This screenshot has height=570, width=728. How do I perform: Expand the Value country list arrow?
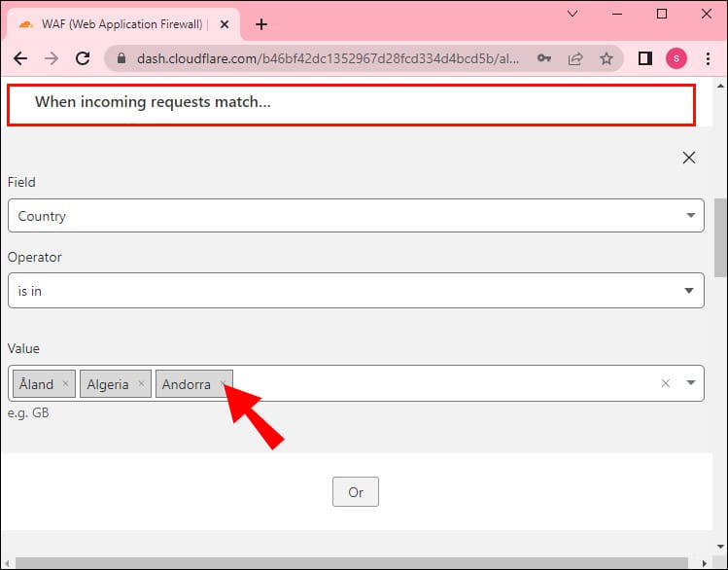tap(690, 383)
